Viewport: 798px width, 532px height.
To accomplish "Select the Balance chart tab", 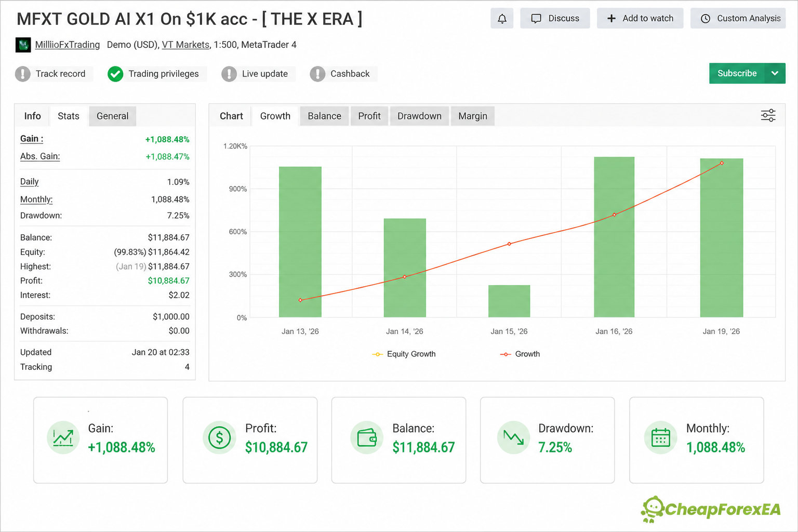I will click(324, 116).
